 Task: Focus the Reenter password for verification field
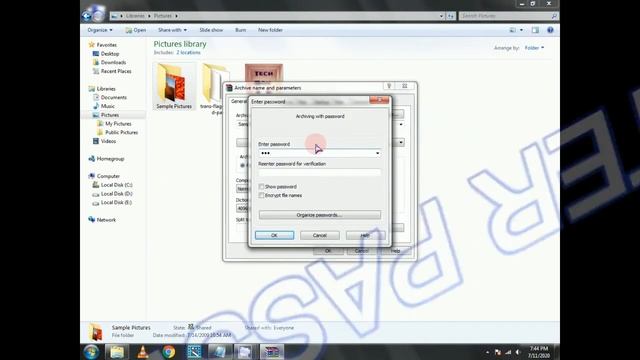click(x=320, y=173)
